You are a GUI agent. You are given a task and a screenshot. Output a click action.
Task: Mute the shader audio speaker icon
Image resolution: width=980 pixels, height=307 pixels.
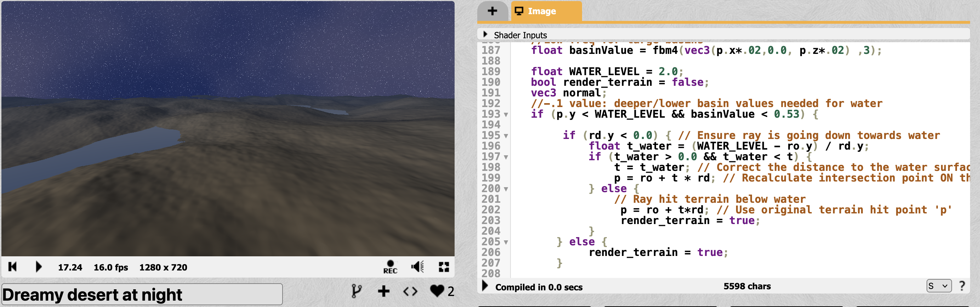[x=417, y=267]
